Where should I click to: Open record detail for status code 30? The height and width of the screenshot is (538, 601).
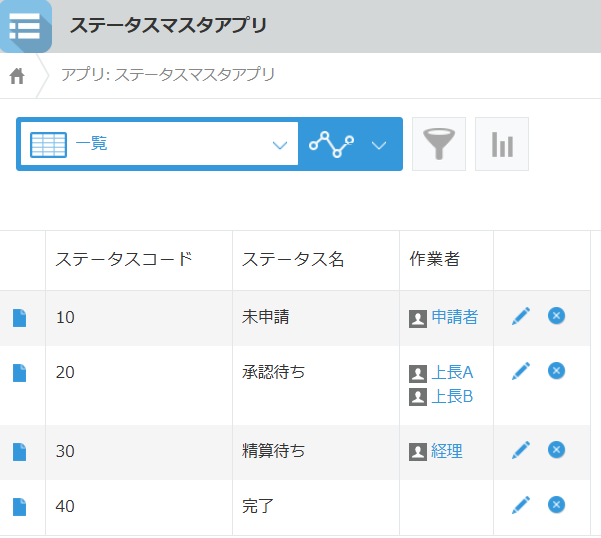tap(20, 451)
